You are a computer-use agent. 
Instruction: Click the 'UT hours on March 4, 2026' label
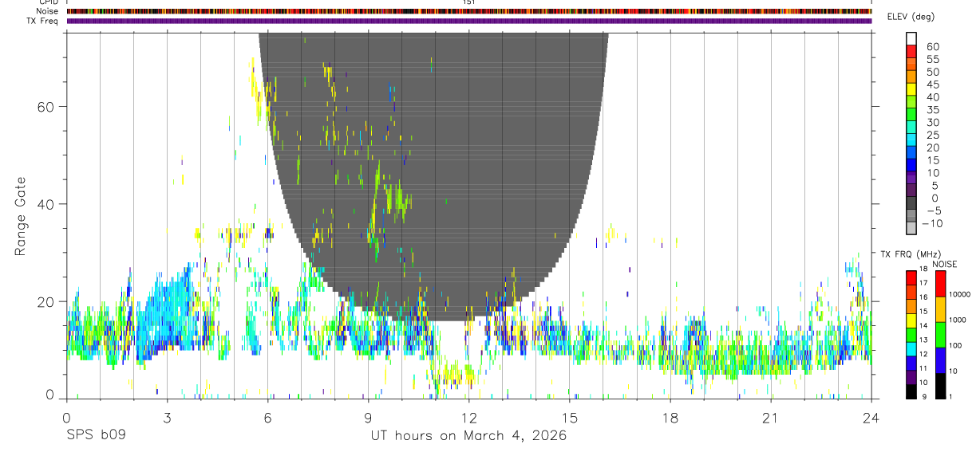point(468,436)
